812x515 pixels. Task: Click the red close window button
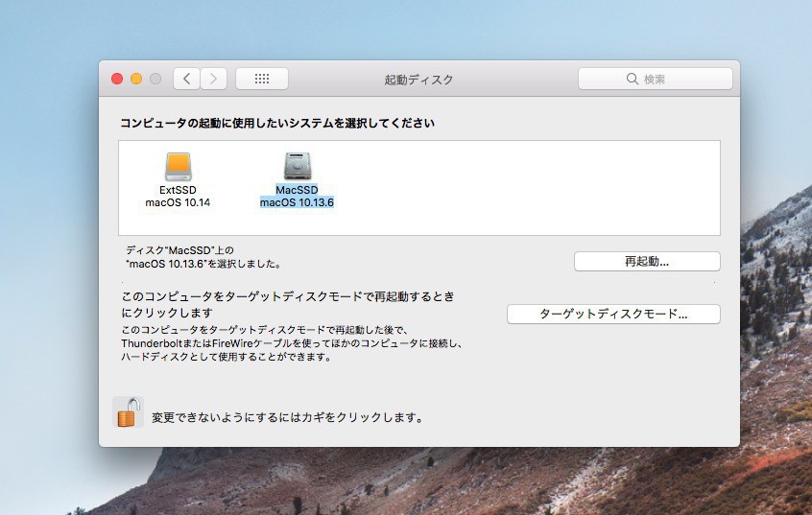point(117,79)
